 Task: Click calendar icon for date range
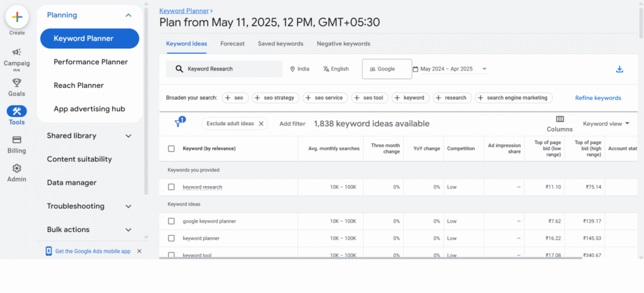(415, 69)
